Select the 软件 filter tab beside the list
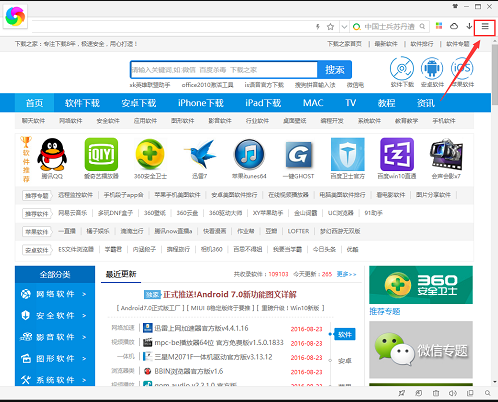 tap(345, 334)
